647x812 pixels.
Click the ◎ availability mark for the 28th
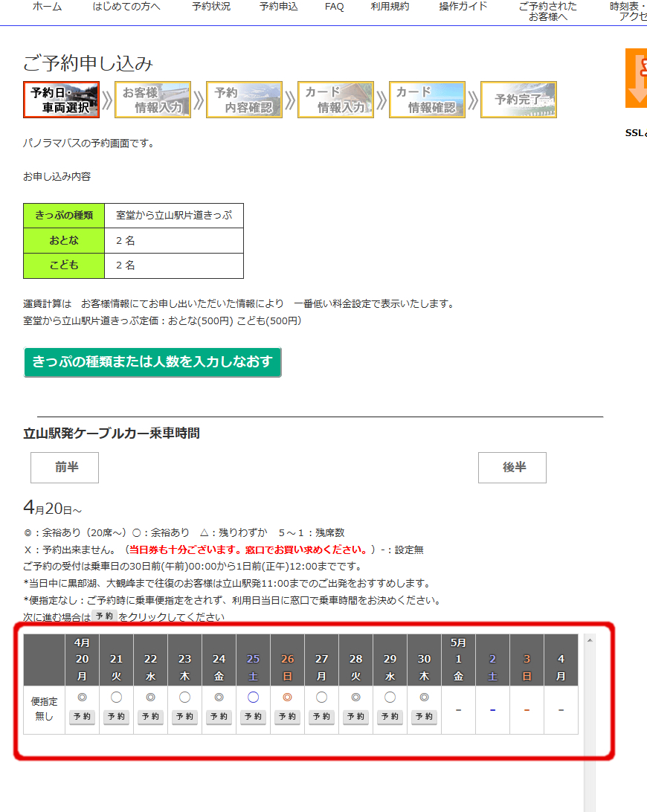tap(356, 697)
